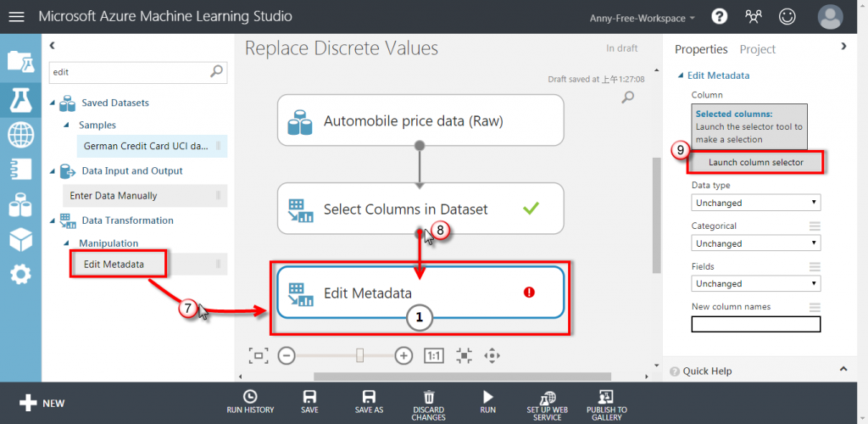Screen dimensions: 868x424
Task: Open the Projects sidebar icon
Action: 20,61
